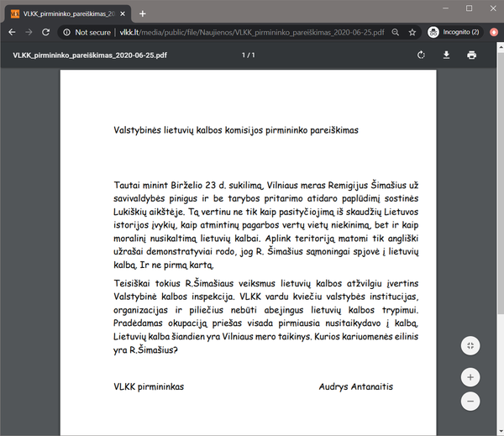Open the red extension icon menu
The width and height of the screenshot is (504, 436).
pyautogui.click(x=494, y=32)
